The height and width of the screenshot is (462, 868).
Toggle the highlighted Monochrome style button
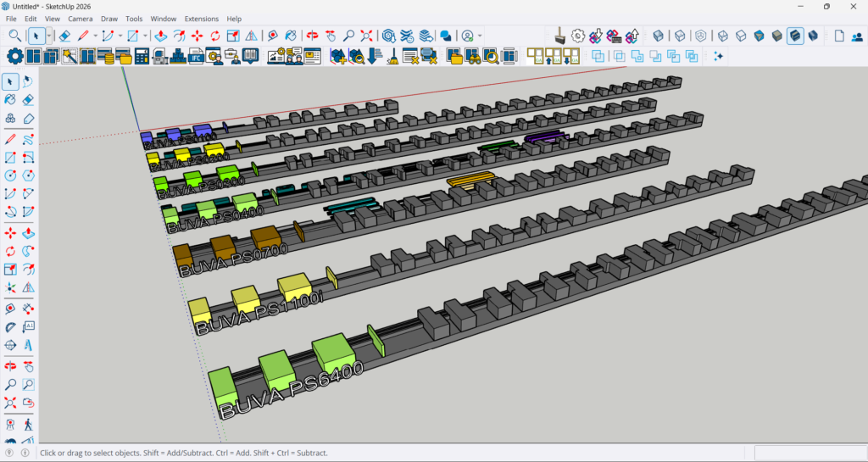click(x=795, y=36)
